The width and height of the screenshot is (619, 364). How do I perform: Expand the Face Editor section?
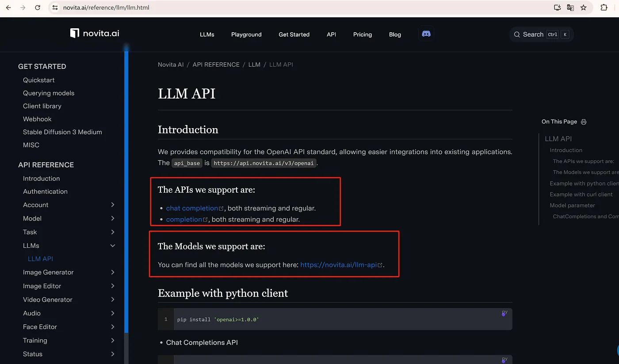(x=112, y=327)
